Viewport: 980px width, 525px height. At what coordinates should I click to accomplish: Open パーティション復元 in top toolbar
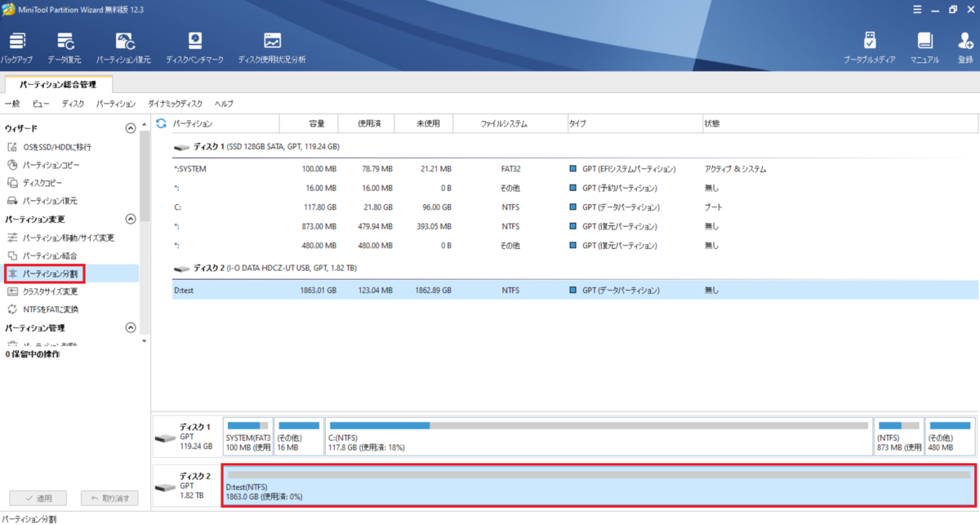pyautogui.click(x=123, y=48)
